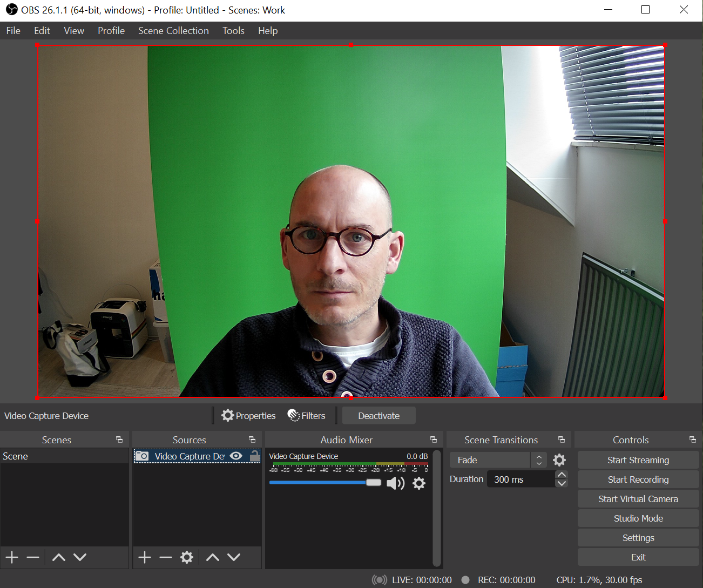The height and width of the screenshot is (588, 703).
Task: Click Start Streaming
Action: [638, 460]
